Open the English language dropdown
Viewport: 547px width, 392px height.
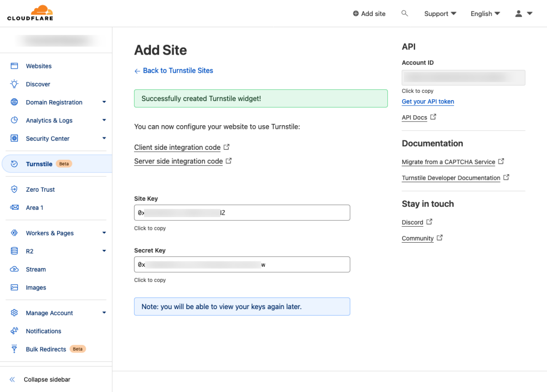[485, 13]
